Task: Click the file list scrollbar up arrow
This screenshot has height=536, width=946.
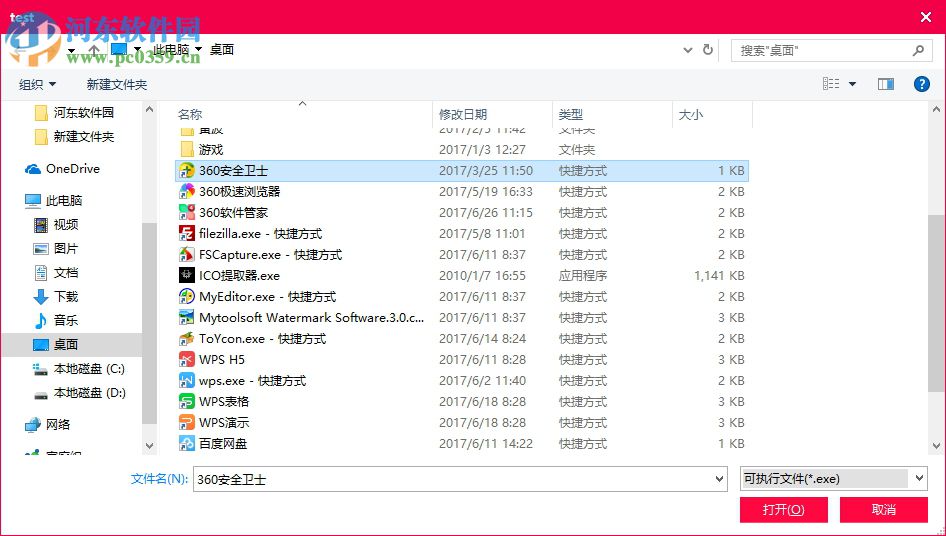Action: [x=936, y=110]
